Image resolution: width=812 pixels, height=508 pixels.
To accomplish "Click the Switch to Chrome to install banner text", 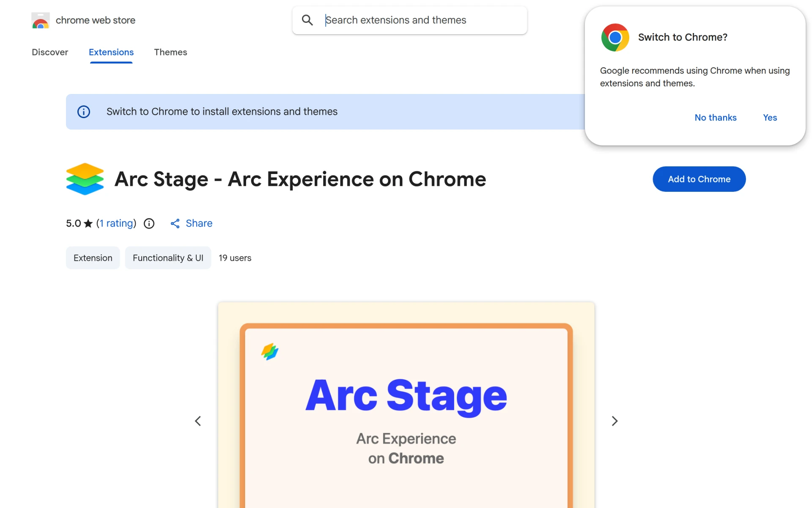I will tap(222, 112).
